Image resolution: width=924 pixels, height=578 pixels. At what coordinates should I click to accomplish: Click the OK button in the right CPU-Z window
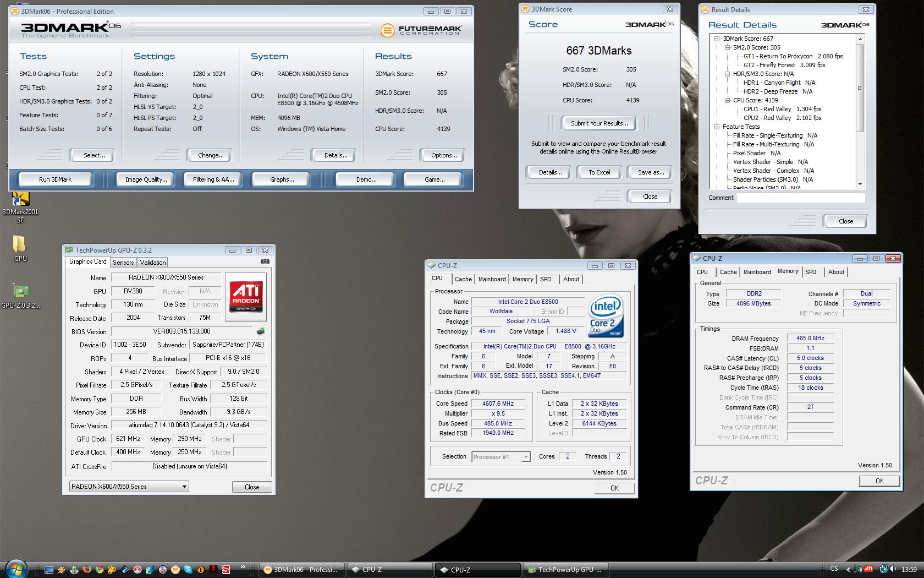coord(879,481)
